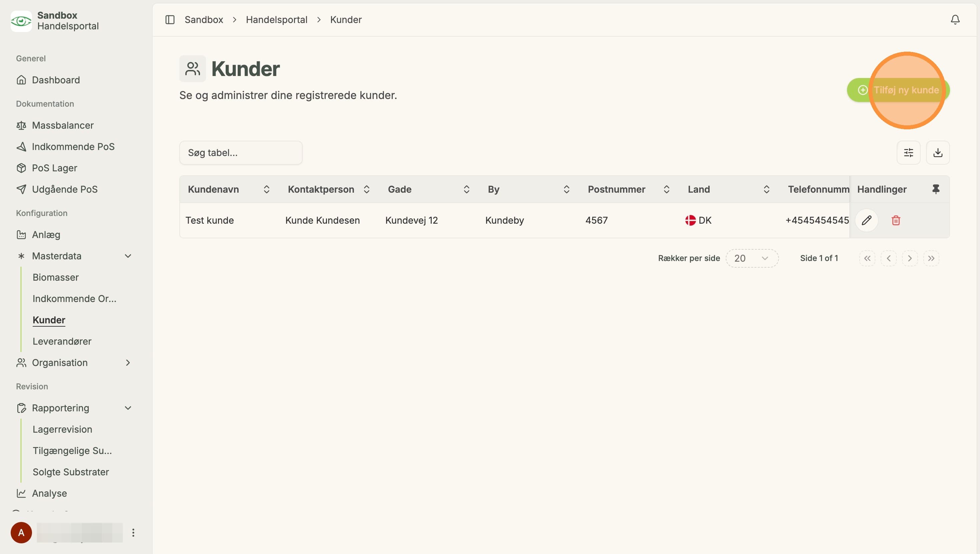
Task: Navigate to Massbalancer
Action: point(63,125)
